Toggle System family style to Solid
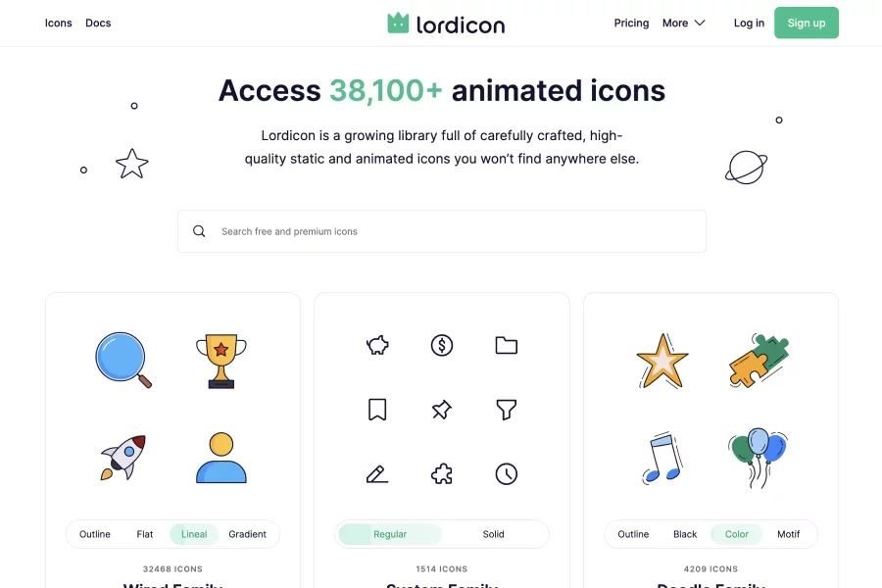The width and height of the screenshot is (882, 588). click(493, 534)
